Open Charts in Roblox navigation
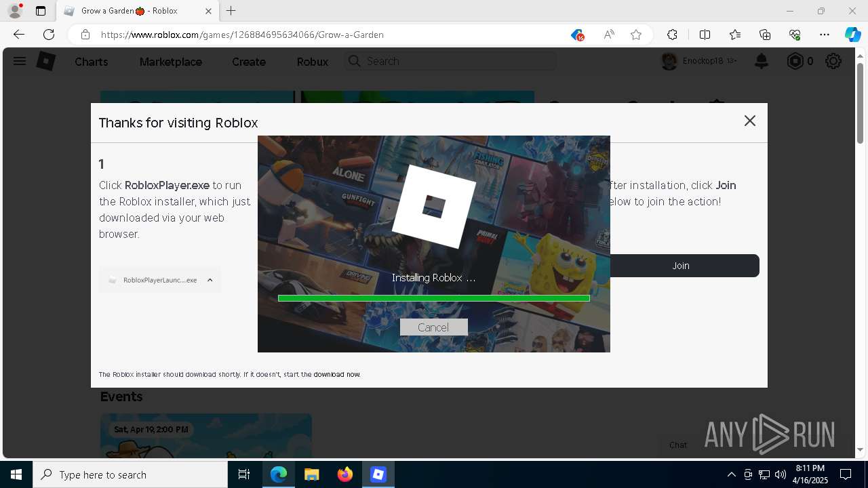 pyautogui.click(x=92, y=62)
